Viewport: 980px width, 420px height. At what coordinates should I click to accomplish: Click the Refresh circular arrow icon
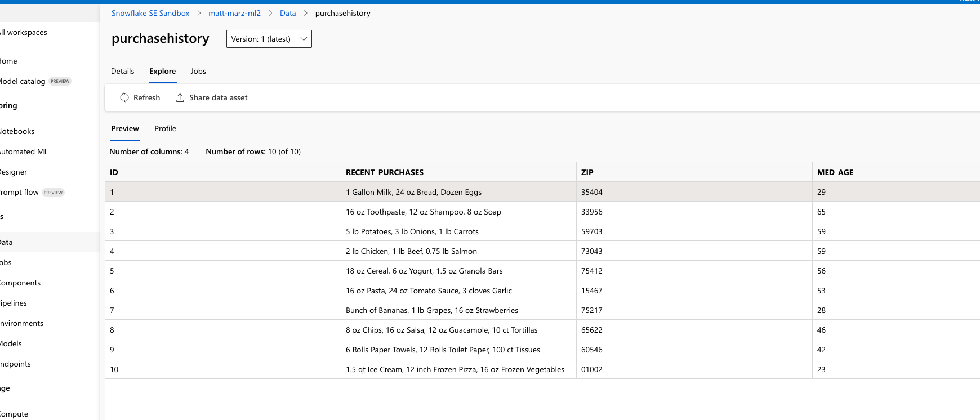[x=124, y=98]
